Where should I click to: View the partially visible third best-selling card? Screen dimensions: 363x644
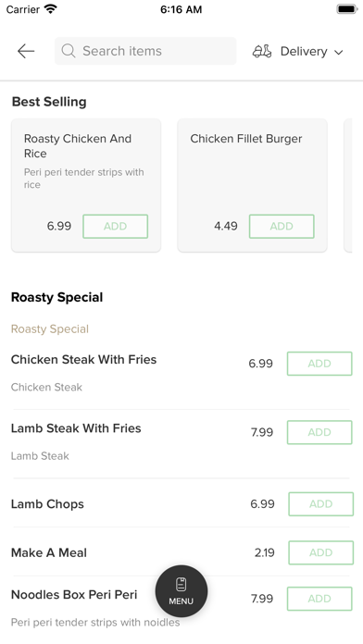tap(348, 185)
